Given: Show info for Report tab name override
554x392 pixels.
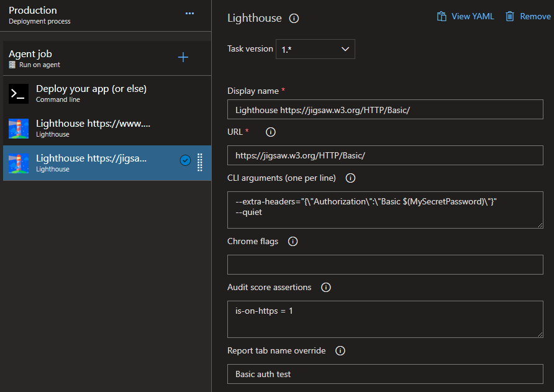Looking at the screenshot, I should (340, 351).
